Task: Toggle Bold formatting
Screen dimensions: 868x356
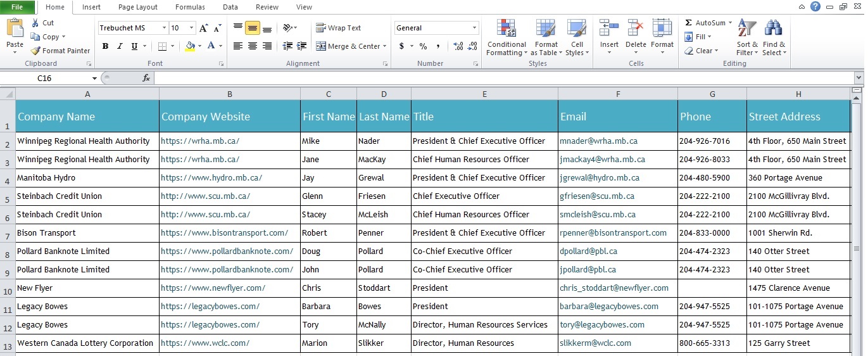Action: point(105,46)
